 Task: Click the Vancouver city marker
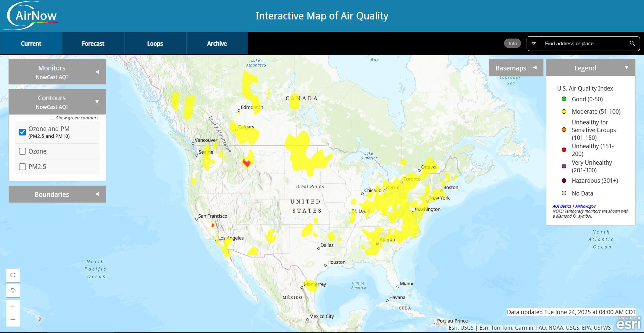pyautogui.click(x=193, y=144)
